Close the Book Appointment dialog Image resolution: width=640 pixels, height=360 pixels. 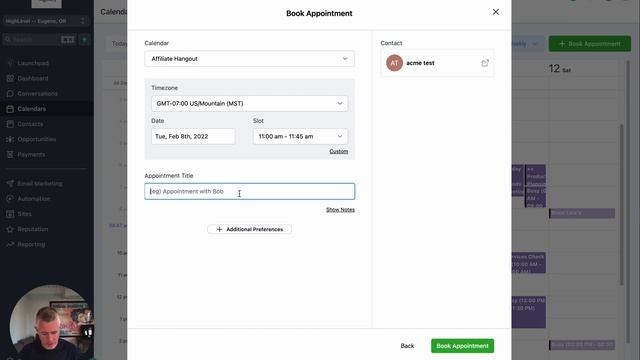click(496, 12)
